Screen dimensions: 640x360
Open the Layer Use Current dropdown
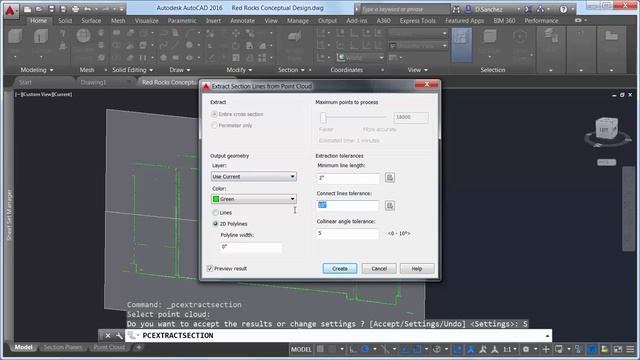(x=253, y=176)
